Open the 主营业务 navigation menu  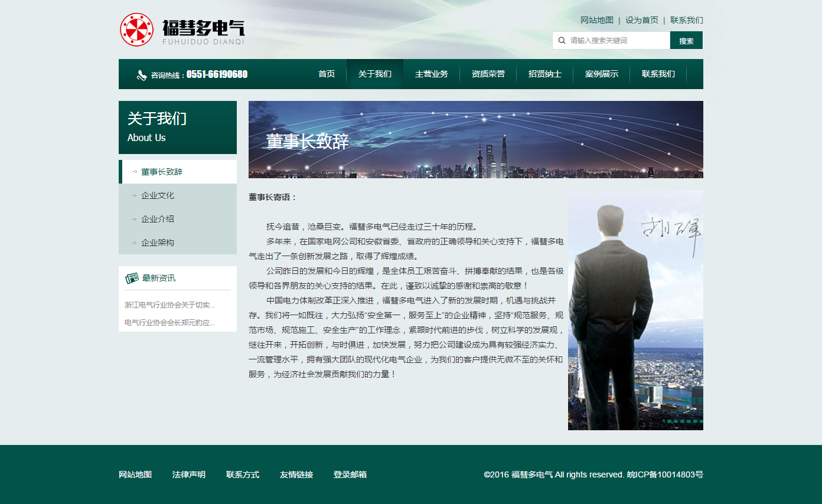coord(431,74)
